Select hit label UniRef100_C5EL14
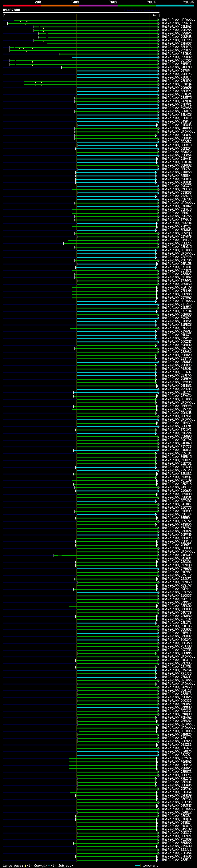The width and height of the screenshot is (197, 868). [177, 243]
